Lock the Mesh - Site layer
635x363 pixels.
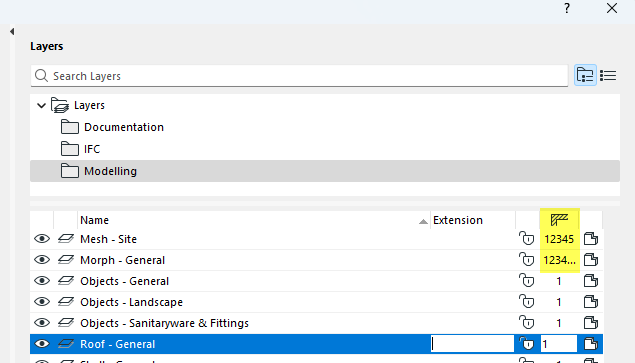click(x=526, y=239)
